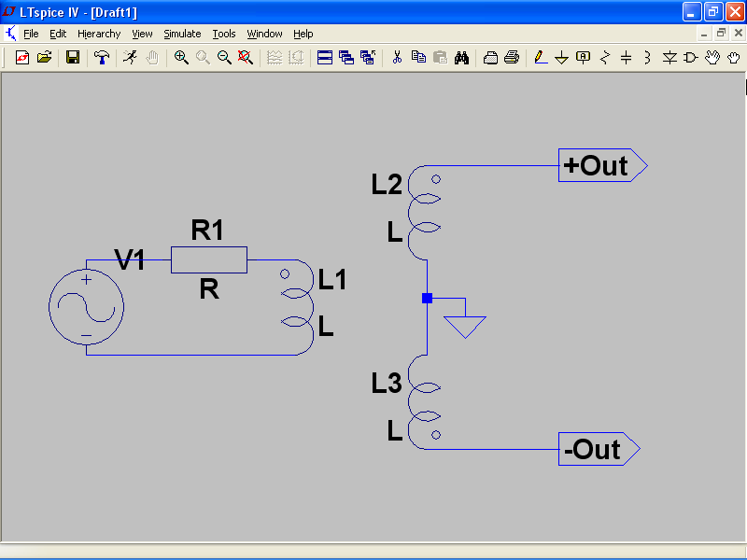Place an Inductor from the toolbar
The image size is (747, 560).
click(647, 58)
